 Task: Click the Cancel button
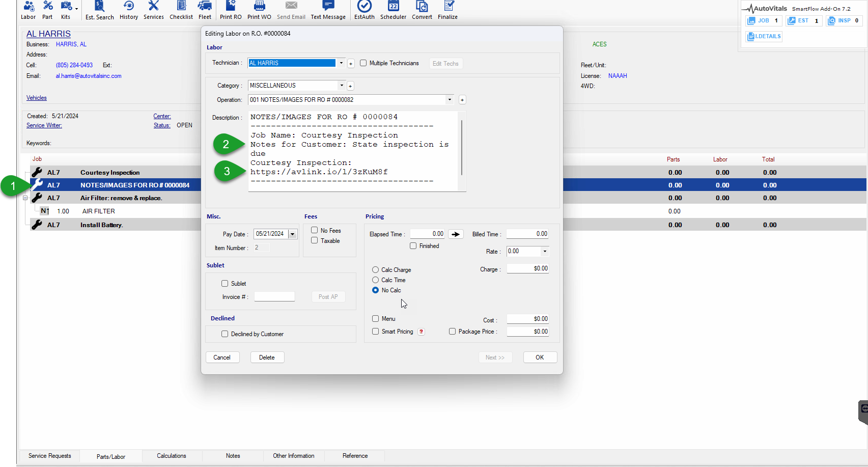pos(222,358)
